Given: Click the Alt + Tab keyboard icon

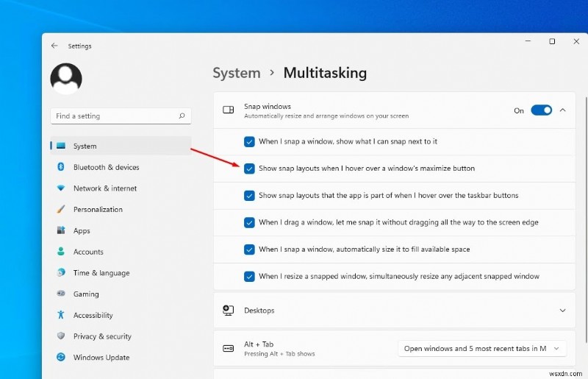Looking at the screenshot, I should [229, 349].
